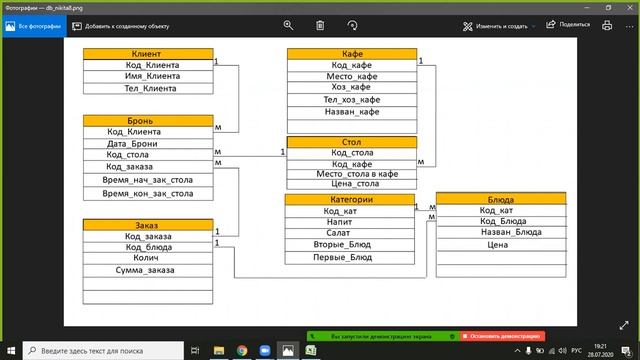Click the Хоз_кафе field
Viewport: 640px width, 360px height.
click(352, 87)
